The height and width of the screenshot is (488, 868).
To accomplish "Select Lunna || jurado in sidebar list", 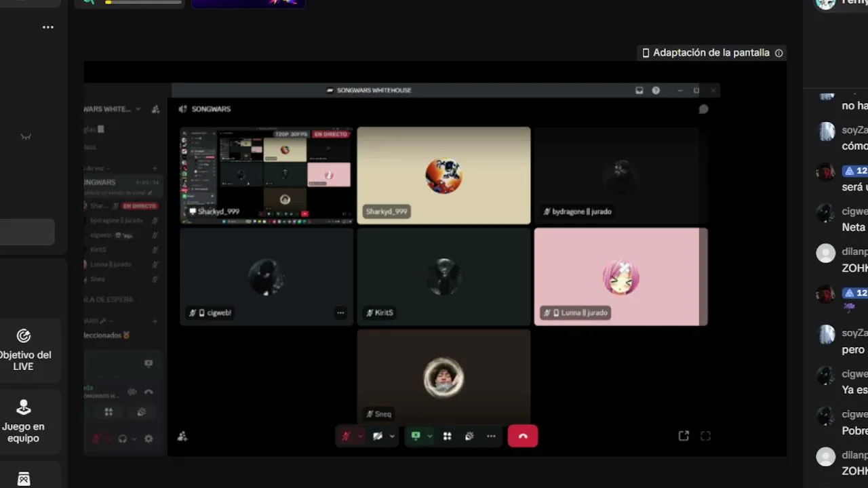I will (x=122, y=264).
